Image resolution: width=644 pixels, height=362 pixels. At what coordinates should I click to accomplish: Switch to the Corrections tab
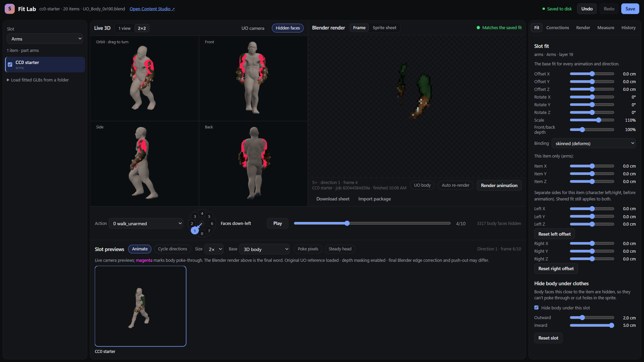pyautogui.click(x=557, y=28)
